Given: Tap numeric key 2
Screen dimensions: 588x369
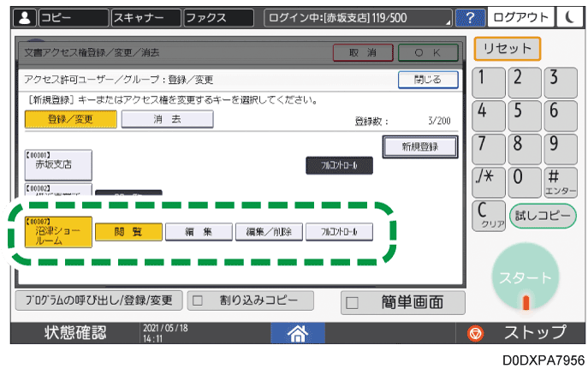Looking at the screenshot, I should [x=525, y=82].
